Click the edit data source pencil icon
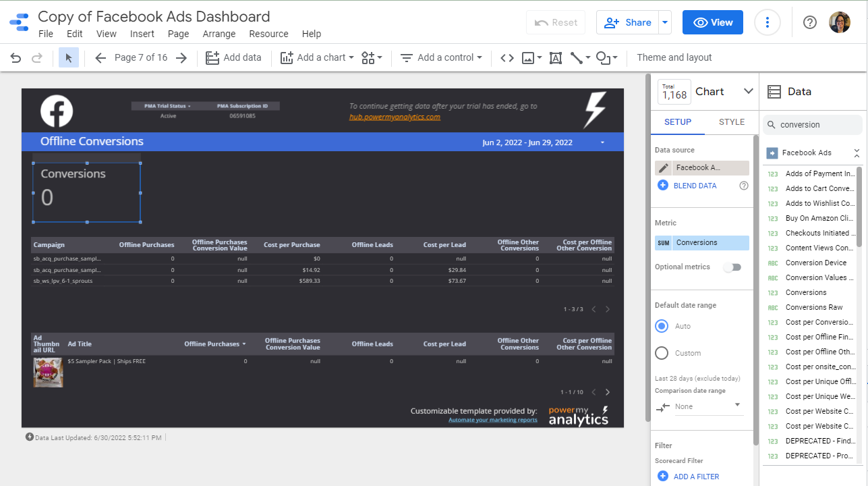 point(664,168)
